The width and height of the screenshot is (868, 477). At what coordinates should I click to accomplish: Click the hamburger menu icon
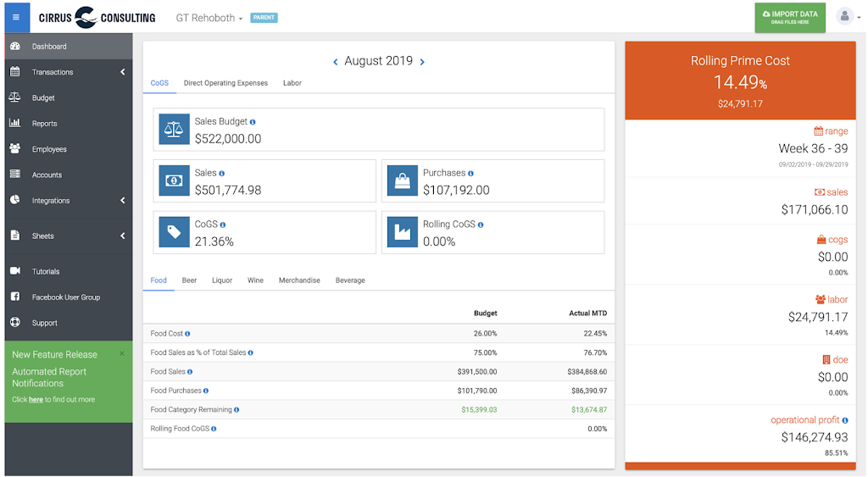(x=16, y=17)
